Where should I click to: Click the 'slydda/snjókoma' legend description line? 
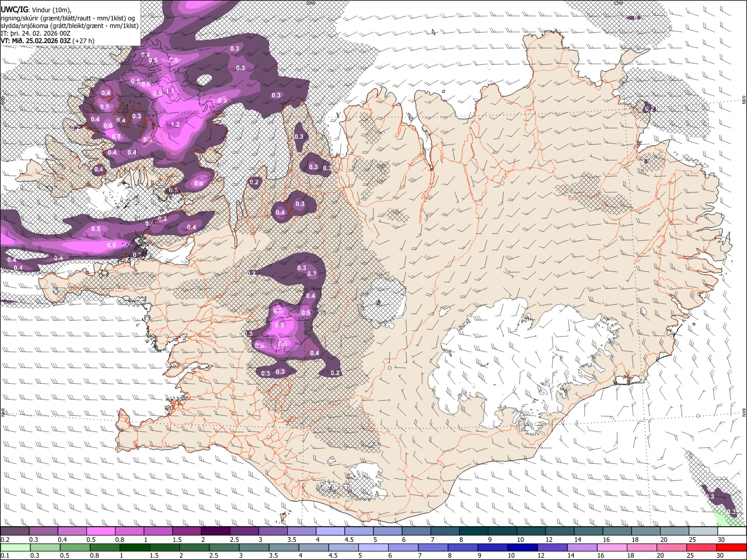(70, 26)
